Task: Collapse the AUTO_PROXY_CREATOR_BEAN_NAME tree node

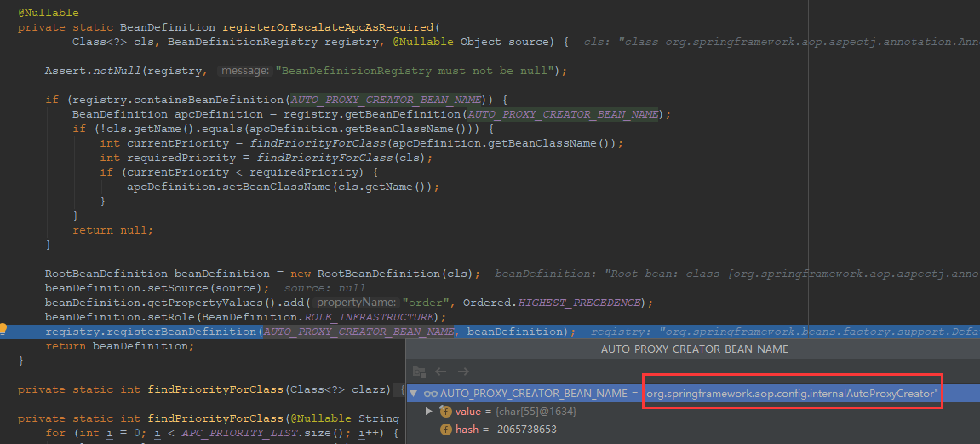Action: [415, 394]
